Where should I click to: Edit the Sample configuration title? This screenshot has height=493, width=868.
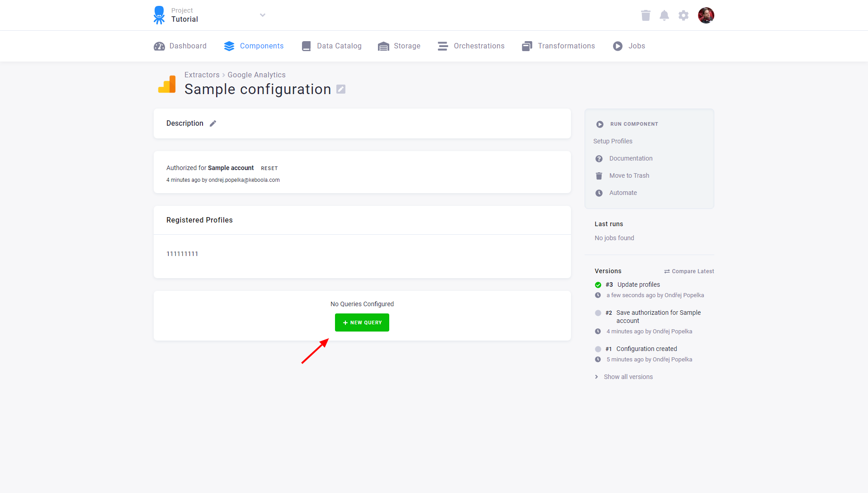(x=341, y=90)
